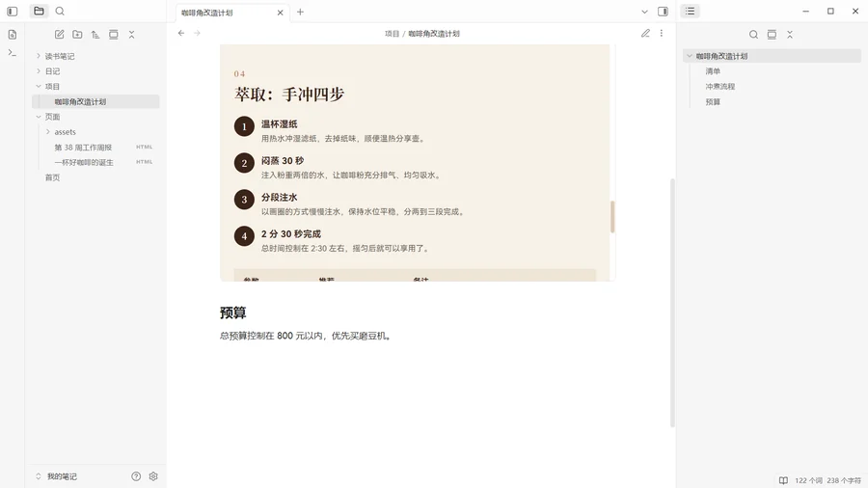Switch to editing mode with pencil icon
This screenshot has width=868, height=488.
(x=645, y=33)
